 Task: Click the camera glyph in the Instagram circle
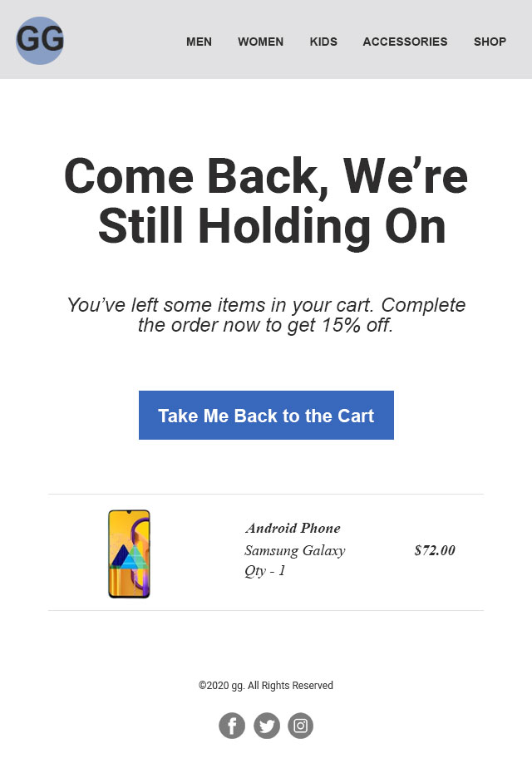[300, 725]
